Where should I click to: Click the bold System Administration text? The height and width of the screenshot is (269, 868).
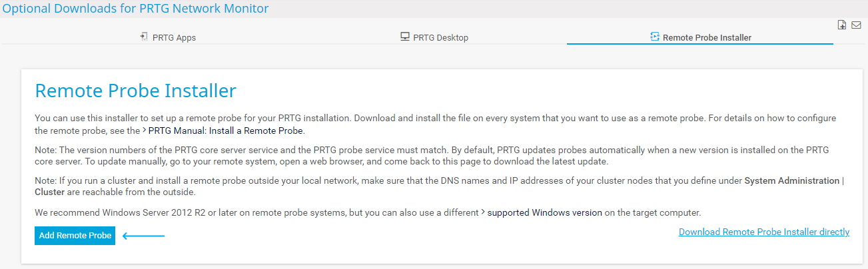(x=792, y=180)
